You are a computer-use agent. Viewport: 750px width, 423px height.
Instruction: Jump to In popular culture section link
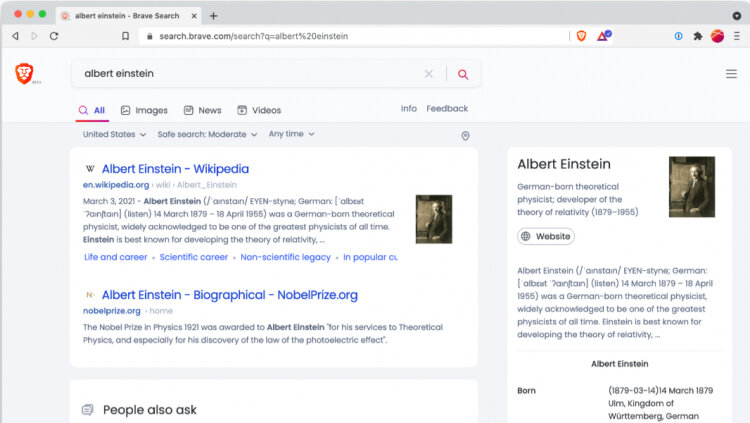(370, 257)
